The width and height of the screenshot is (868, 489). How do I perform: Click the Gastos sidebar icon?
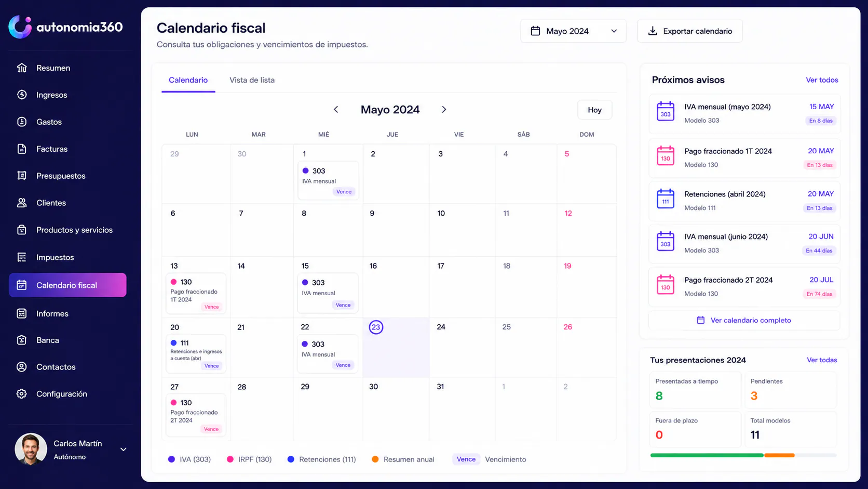[x=22, y=122]
